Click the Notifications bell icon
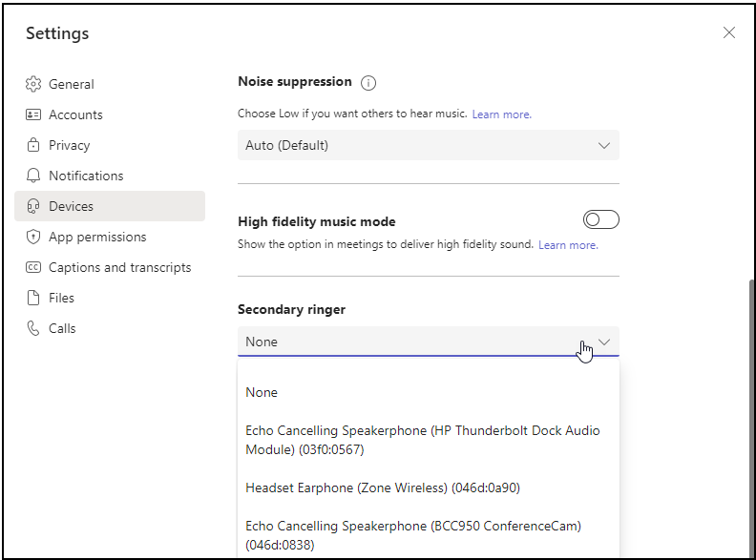 pos(33,176)
